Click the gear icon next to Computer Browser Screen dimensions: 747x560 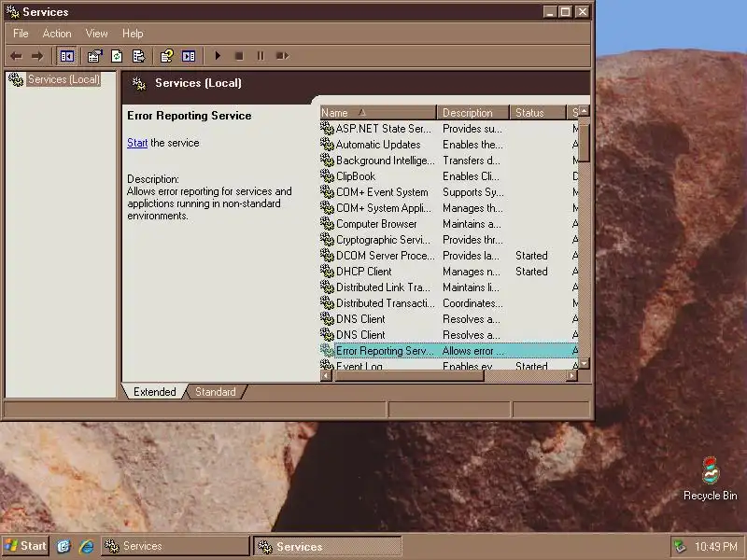click(327, 224)
